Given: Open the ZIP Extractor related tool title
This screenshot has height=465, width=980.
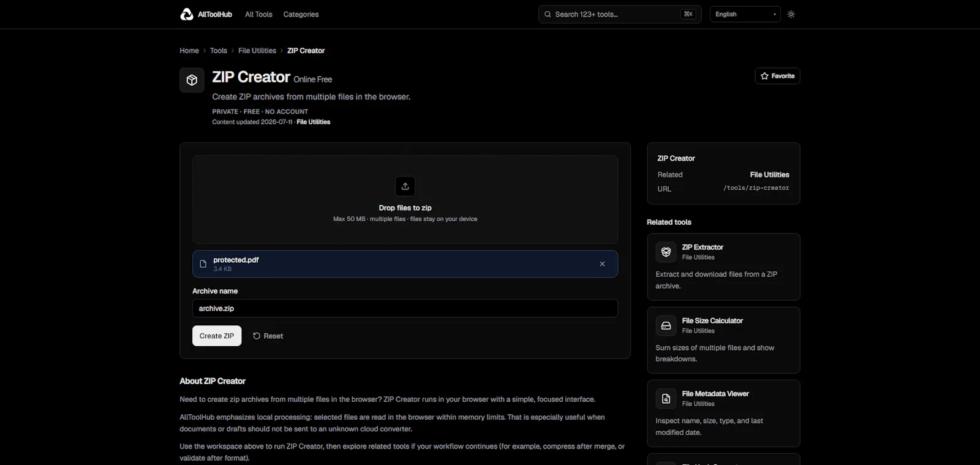Looking at the screenshot, I should click(x=703, y=248).
